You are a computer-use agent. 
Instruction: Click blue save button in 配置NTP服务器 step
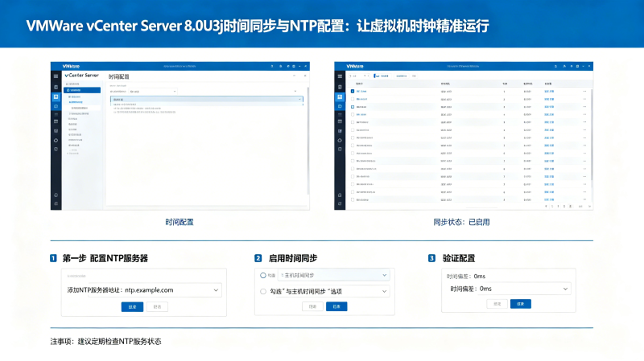tap(132, 307)
